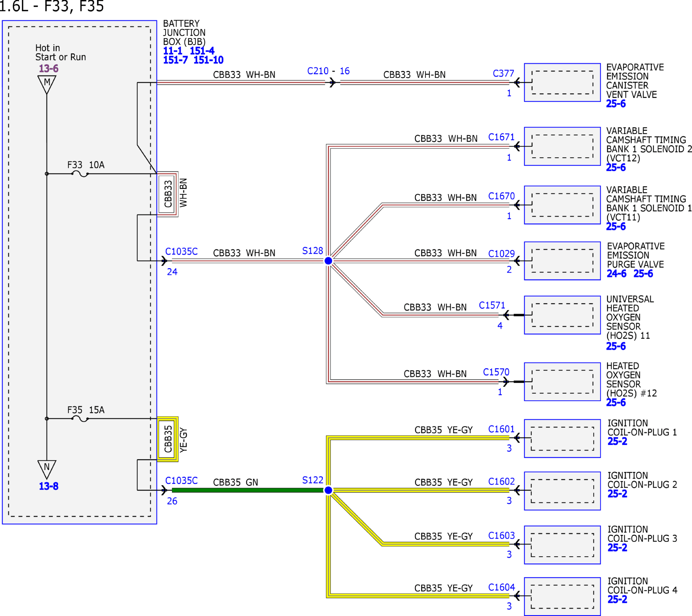
Task: Click the N triangle connector symbol
Action: [47, 469]
